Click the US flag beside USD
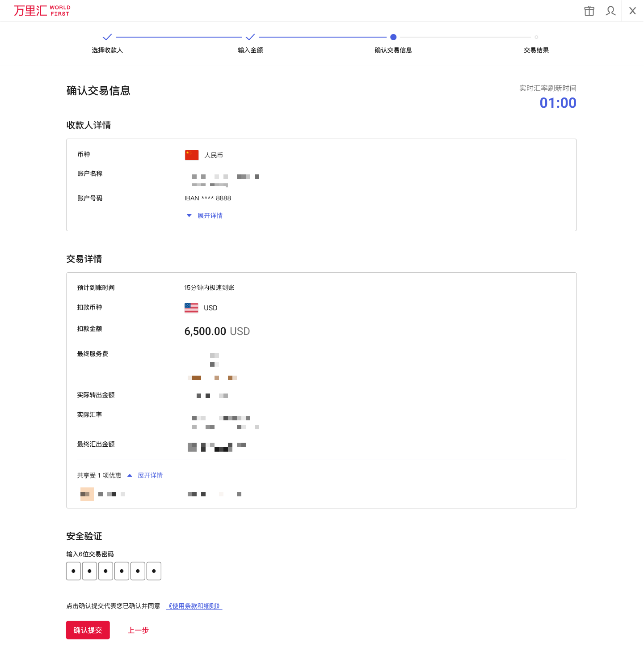This screenshot has width=644, height=656. [191, 308]
